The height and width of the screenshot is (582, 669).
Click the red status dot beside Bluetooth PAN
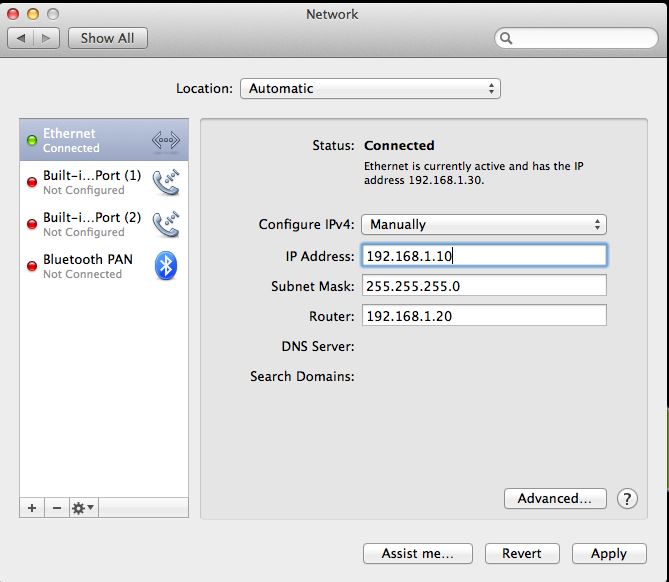32,266
